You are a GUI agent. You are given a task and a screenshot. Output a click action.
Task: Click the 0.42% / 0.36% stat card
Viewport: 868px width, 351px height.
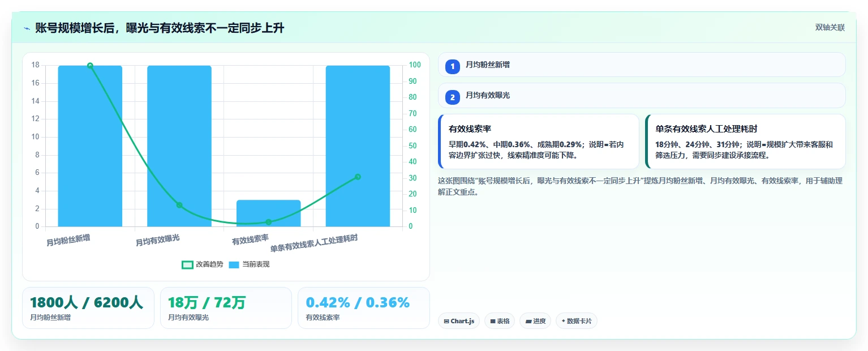pos(364,308)
